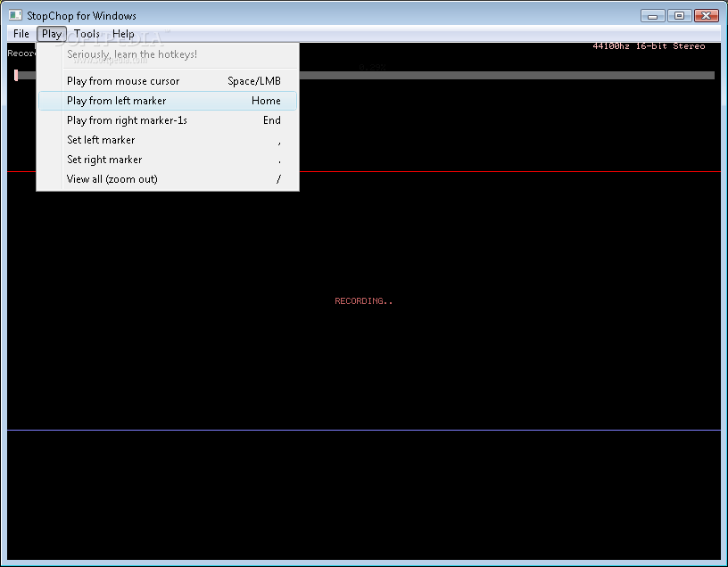
Task: Open the Help menu
Action: pyautogui.click(x=123, y=34)
